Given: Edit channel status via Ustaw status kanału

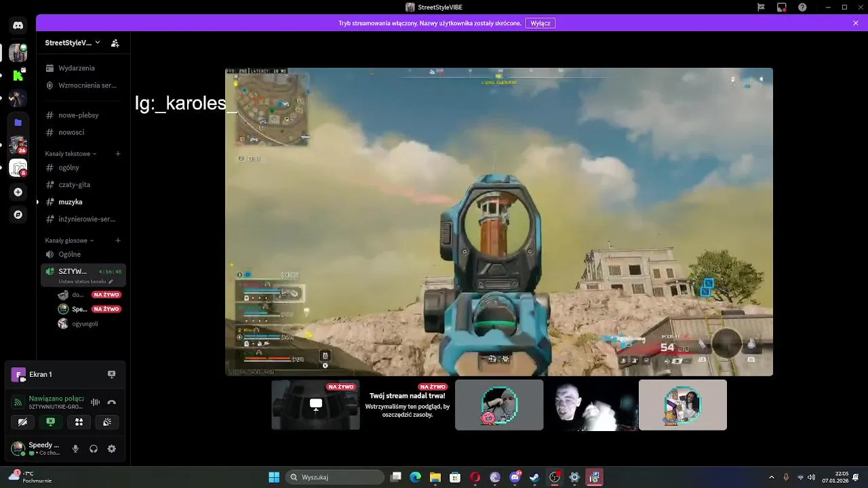Looking at the screenshot, I should [x=85, y=281].
